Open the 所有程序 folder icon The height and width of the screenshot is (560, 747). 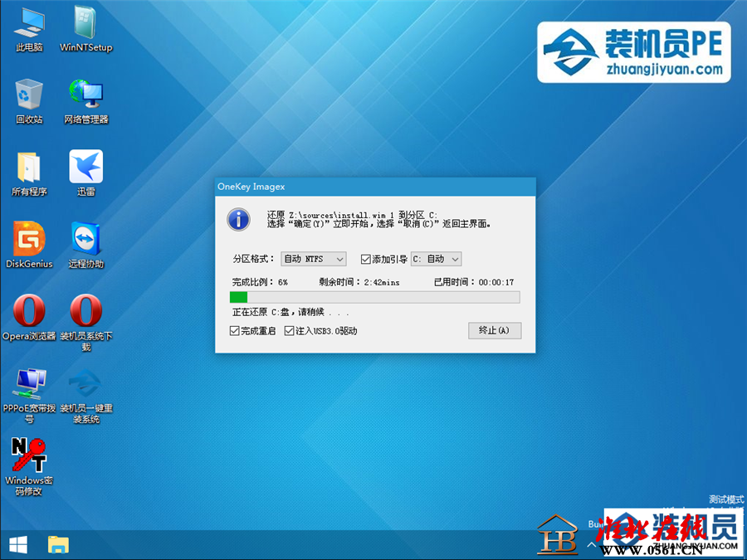coord(29,174)
